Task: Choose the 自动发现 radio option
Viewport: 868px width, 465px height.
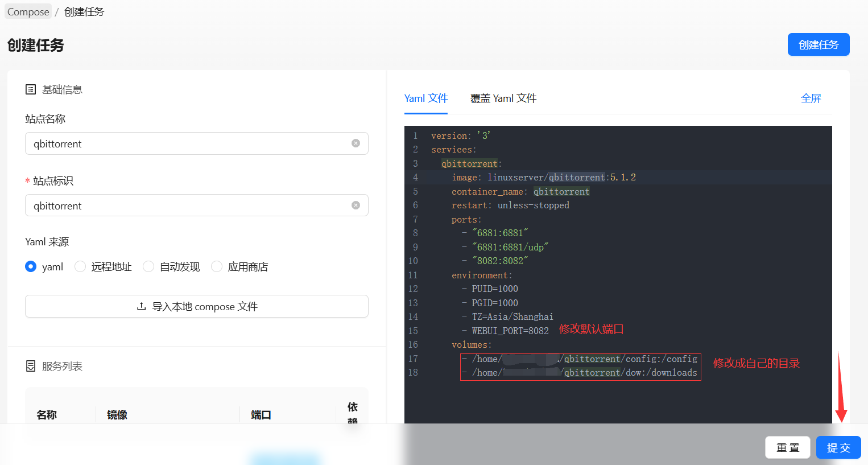Action: click(148, 266)
